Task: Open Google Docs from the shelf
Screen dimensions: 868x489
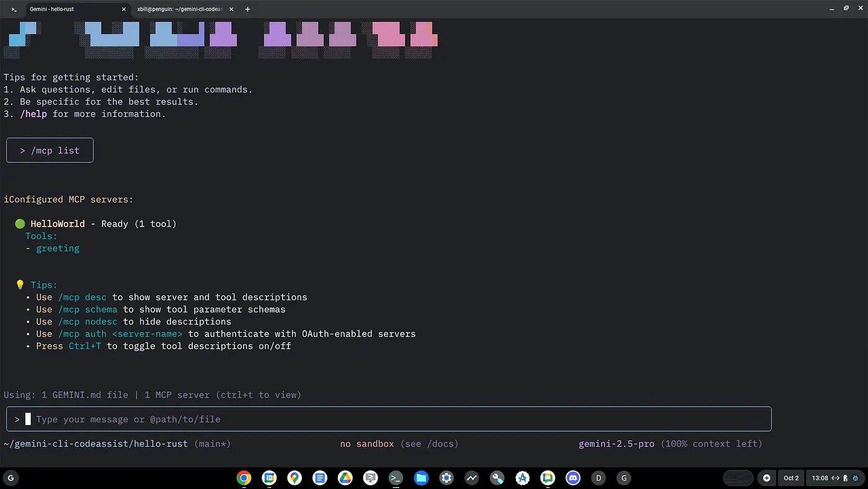Action: [320, 478]
